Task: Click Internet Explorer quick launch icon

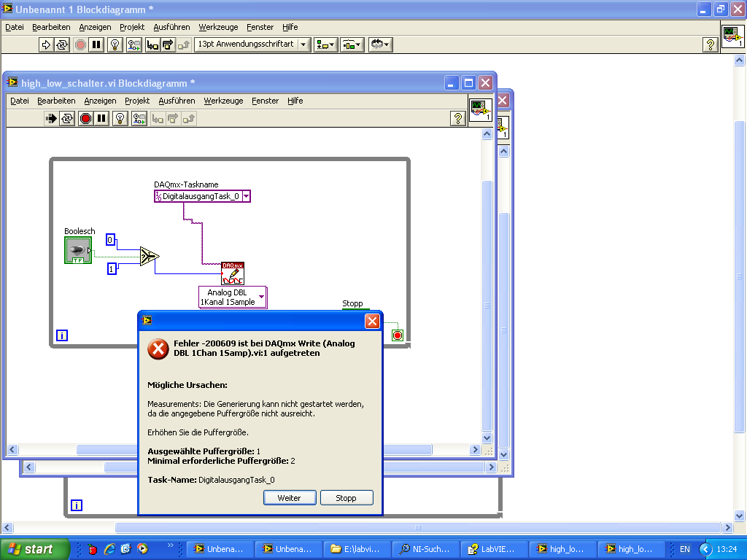Action: (109, 549)
